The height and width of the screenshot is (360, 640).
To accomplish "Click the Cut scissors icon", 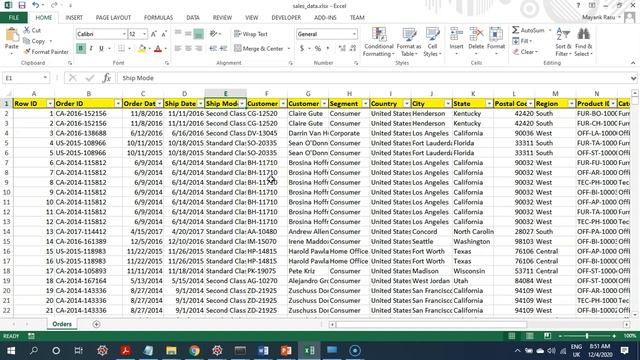I will coord(27,30).
